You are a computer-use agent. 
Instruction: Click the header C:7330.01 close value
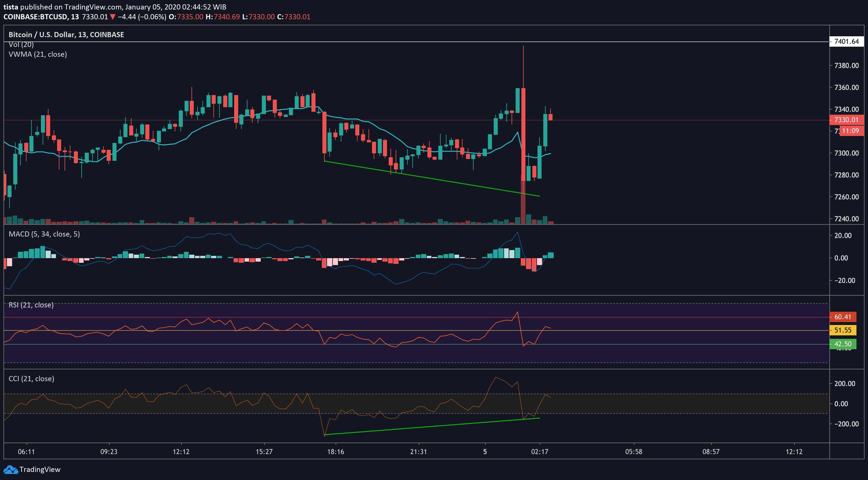(294, 17)
